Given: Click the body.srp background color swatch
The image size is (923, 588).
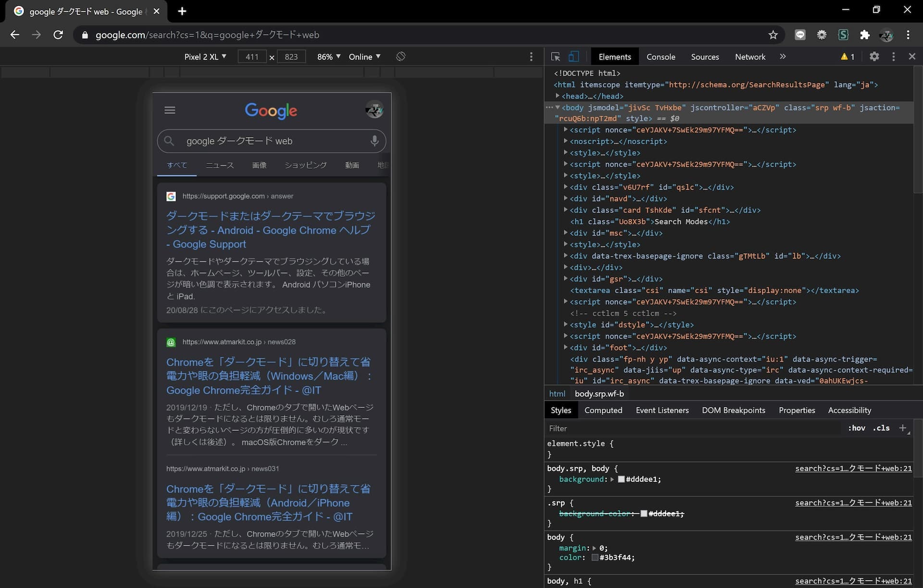Looking at the screenshot, I should (x=621, y=479).
